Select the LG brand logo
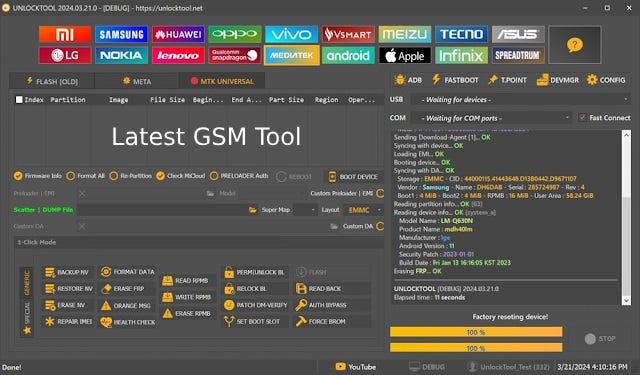The image size is (640, 375). pos(65,55)
